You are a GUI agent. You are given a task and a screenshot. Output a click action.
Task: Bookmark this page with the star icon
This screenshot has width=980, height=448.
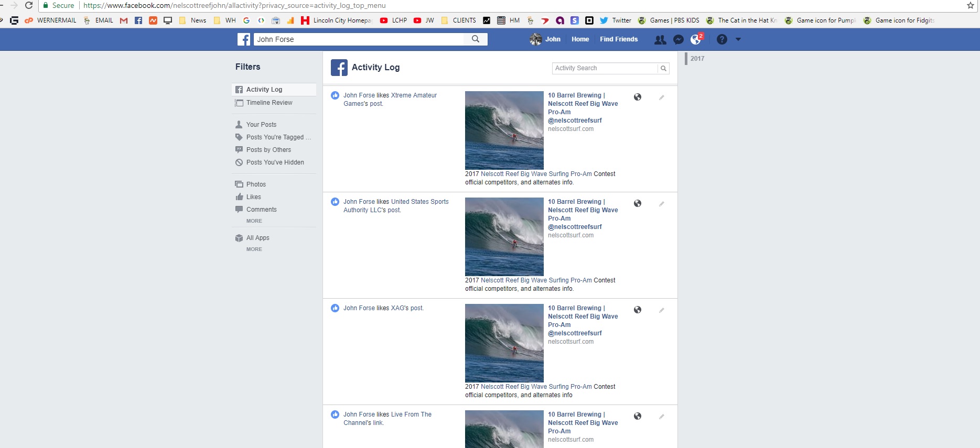coord(970,5)
